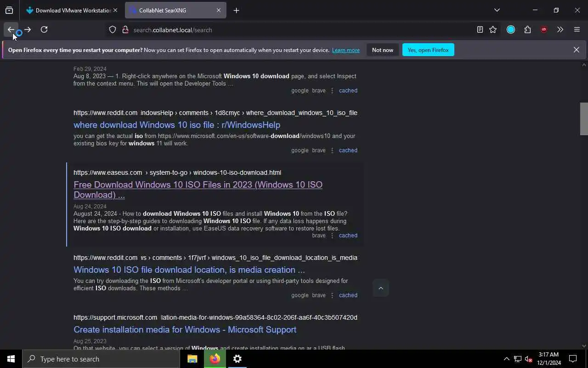Bookmark this page with star icon

coord(493,29)
